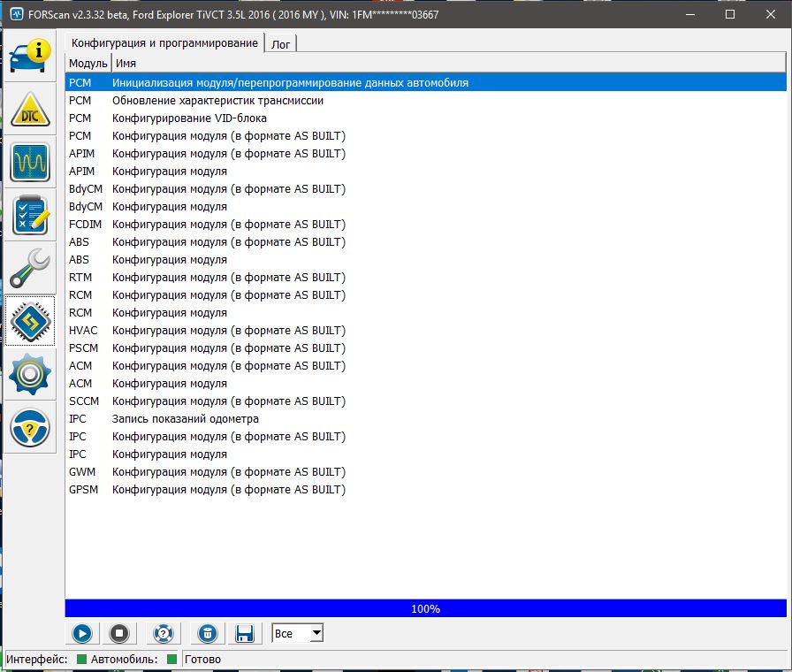Select the 'Конфигурация и программирование' tab
Image resolution: width=792 pixels, height=672 pixels.
[164, 43]
